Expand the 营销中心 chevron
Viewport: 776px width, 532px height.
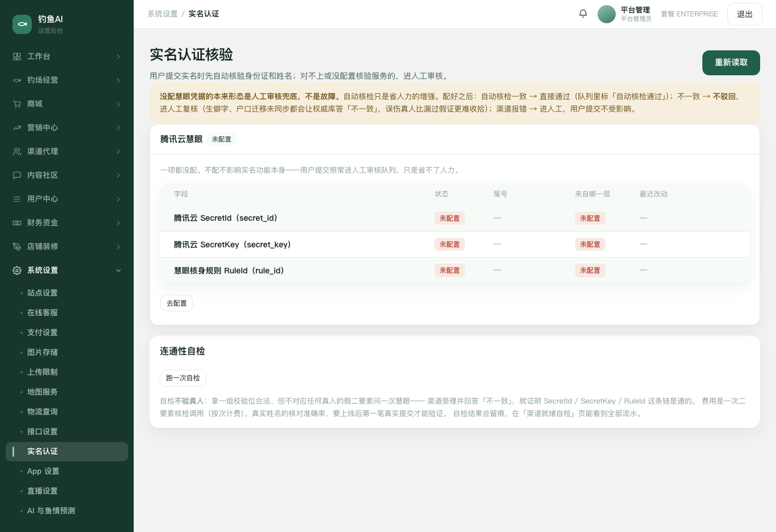(x=118, y=128)
